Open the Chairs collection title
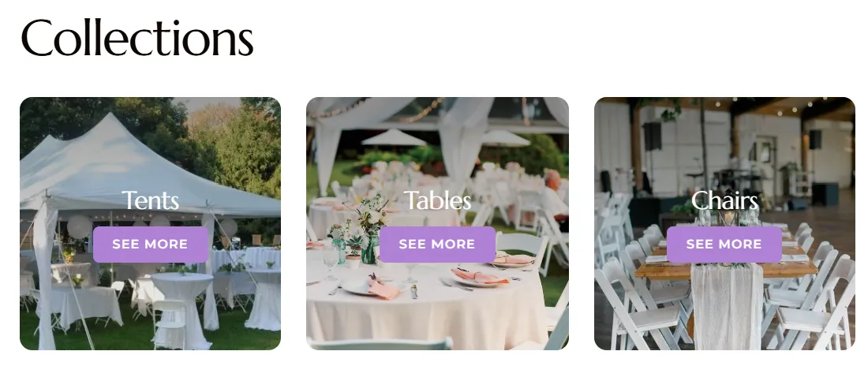The height and width of the screenshot is (366, 868). (724, 200)
